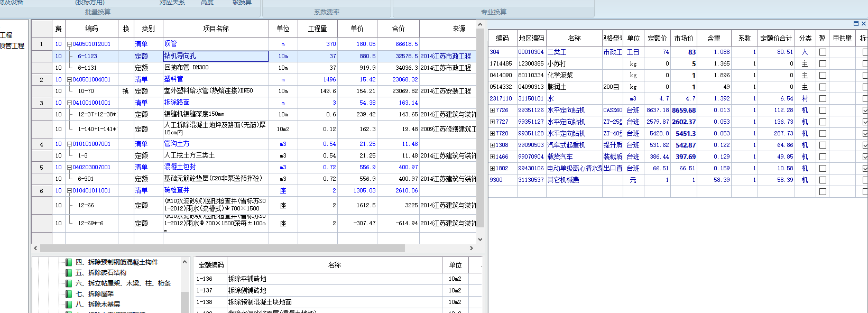Tick the 暂 checkbox for 小苏打
Screen dimensions: 868x313
click(823, 64)
